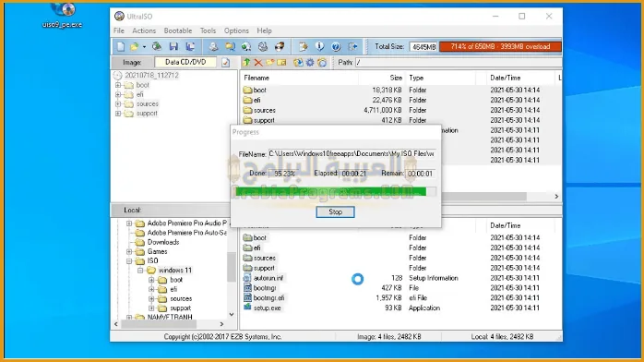This screenshot has height=362, width=644.
Task: Select Downloads folder in Local tree
Action: [x=163, y=242]
